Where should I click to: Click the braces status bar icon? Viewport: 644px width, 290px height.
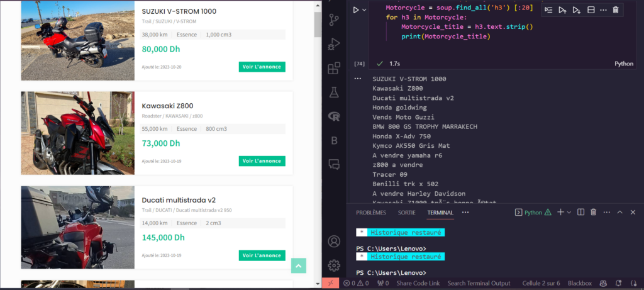pyautogui.click(x=633, y=283)
